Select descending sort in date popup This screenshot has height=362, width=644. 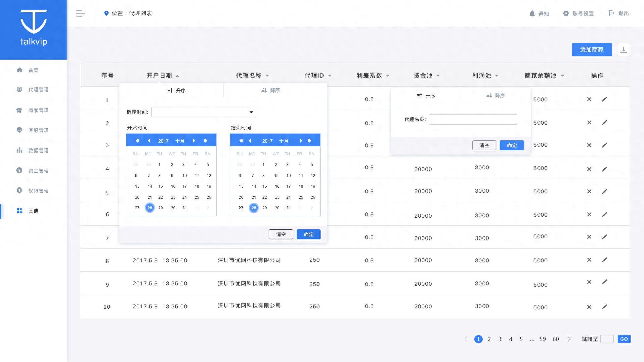[x=270, y=90]
